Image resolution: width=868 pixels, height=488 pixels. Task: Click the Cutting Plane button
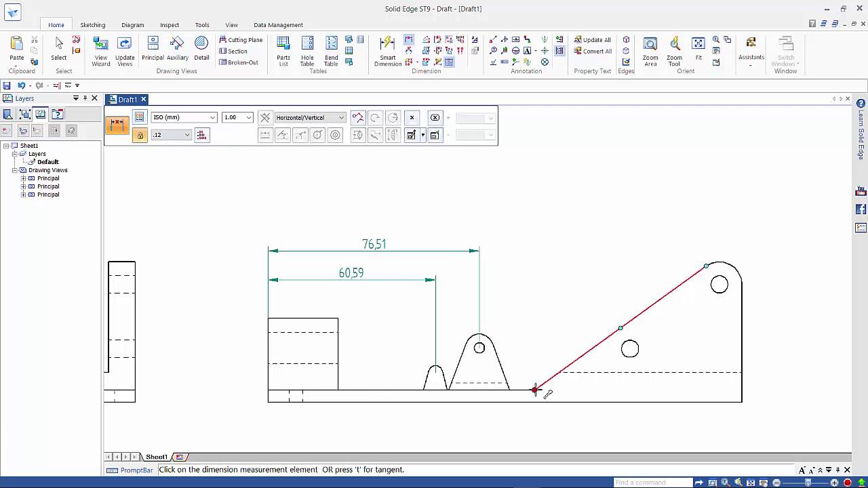241,40
